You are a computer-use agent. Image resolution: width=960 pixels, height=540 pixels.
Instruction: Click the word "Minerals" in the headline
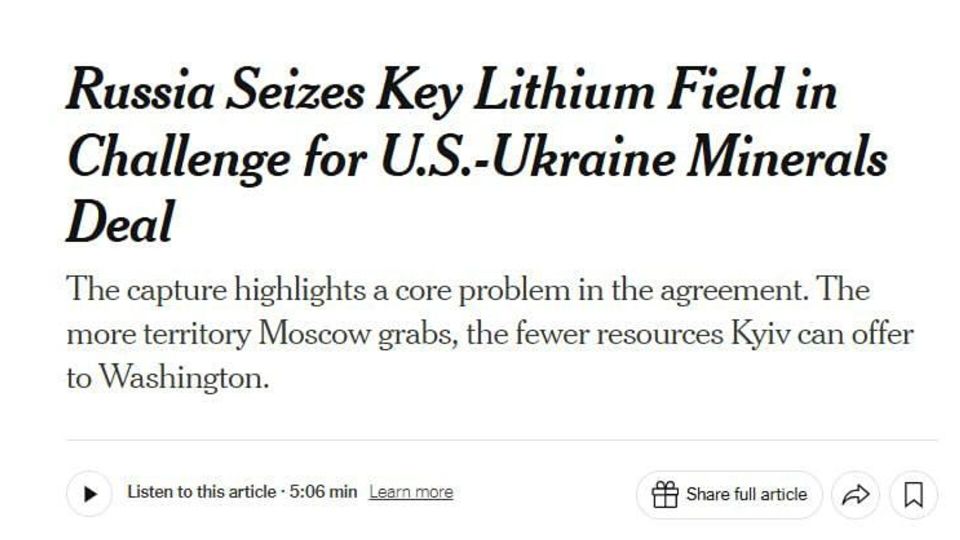coord(787,158)
